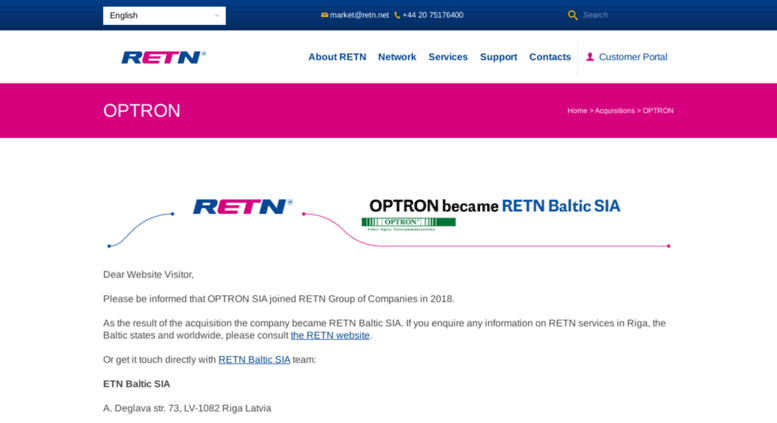Open the Services menu
Image resolution: width=777 pixels, height=423 pixels.
(x=448, y=57)
